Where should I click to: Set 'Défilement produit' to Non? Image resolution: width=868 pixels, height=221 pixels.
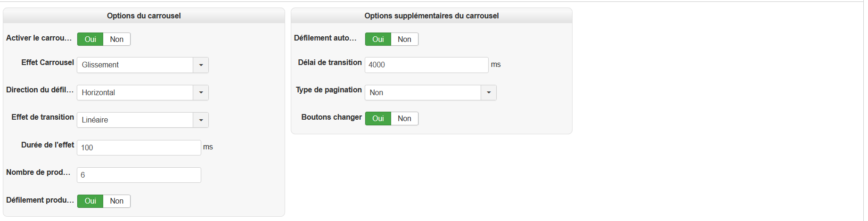click(x=116, y=201)
